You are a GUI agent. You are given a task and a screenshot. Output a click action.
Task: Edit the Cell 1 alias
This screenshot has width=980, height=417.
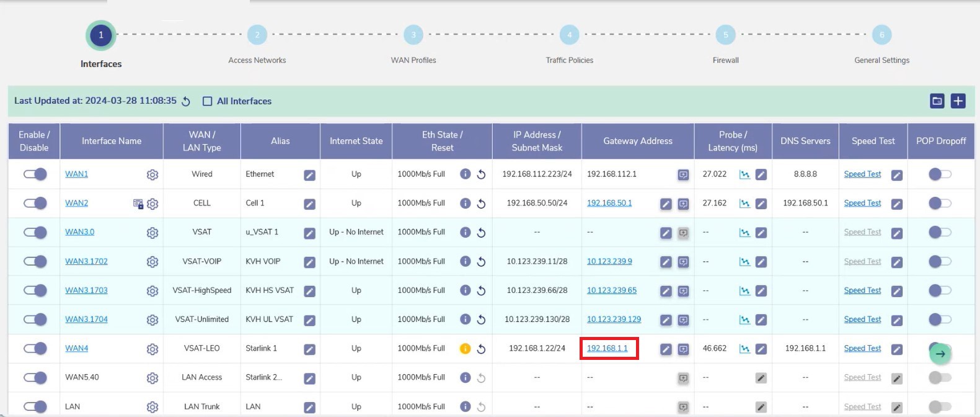(x=309, y=204)
